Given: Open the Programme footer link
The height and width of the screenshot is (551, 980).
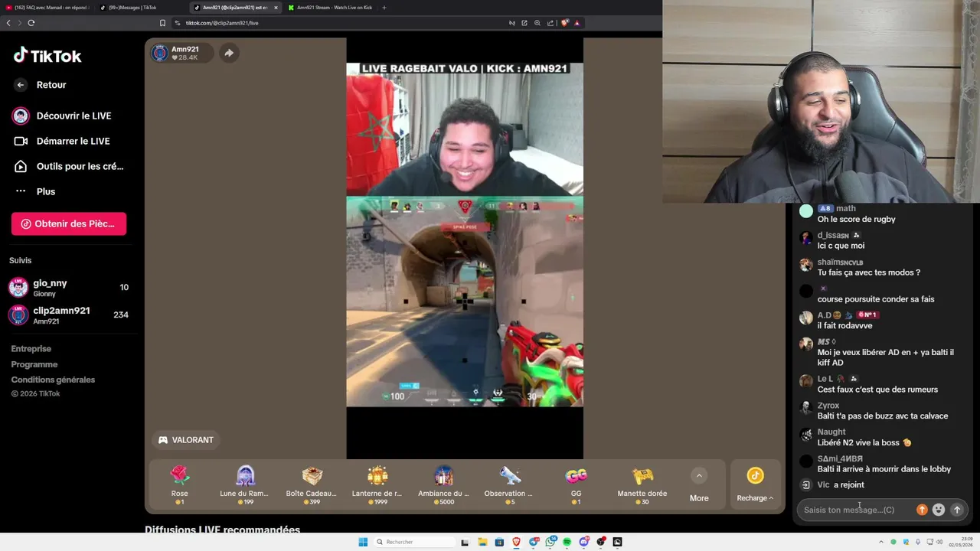Looking at the screenshot, I should [34, 364].
